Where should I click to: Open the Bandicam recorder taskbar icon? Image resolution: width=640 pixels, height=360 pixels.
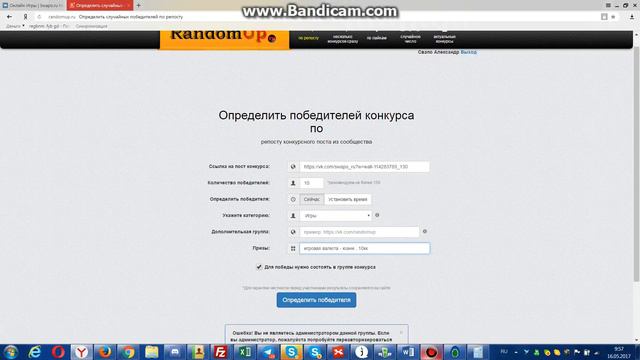pos(431,352)
